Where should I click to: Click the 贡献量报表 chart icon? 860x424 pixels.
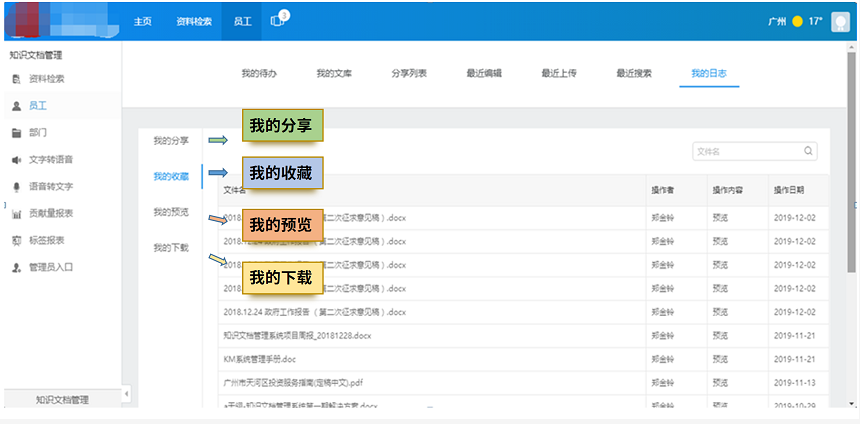pos(17,213)
